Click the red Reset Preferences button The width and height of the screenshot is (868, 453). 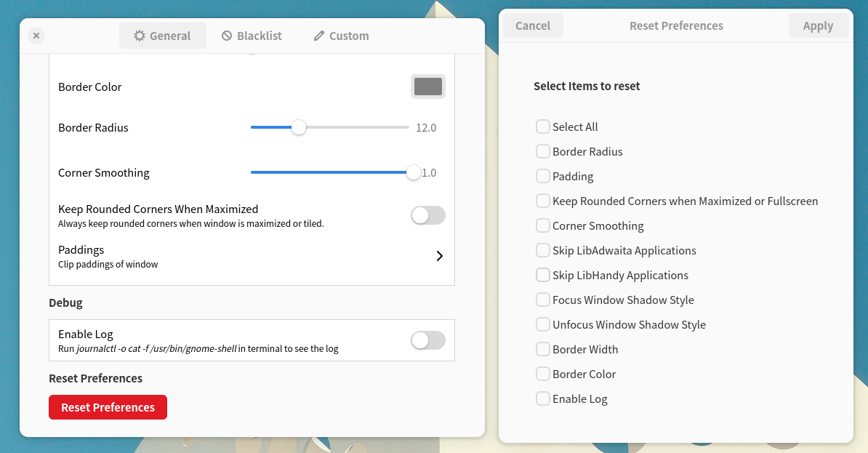(x=108, y=407)
